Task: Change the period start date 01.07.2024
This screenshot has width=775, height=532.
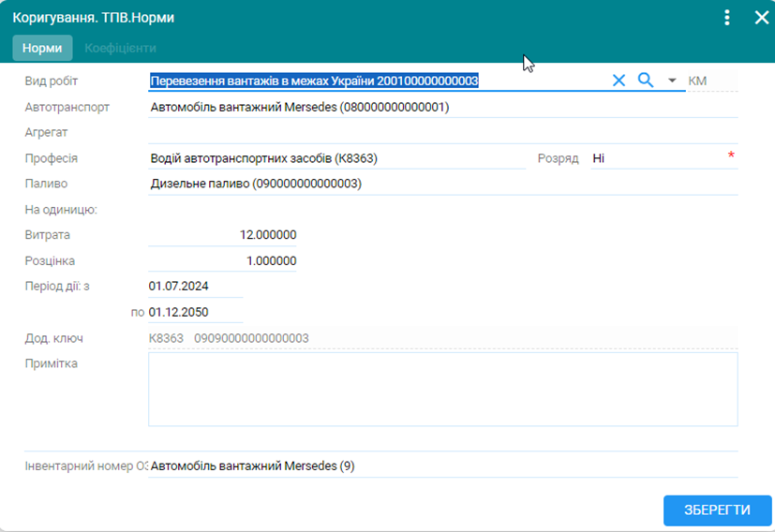Action: coord(195,286)
